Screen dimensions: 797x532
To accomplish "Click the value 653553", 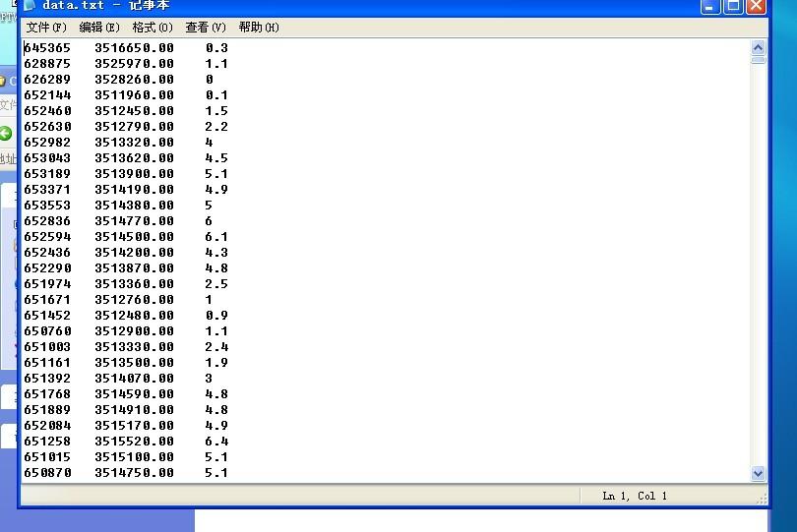I will click(x=47, y=206).
